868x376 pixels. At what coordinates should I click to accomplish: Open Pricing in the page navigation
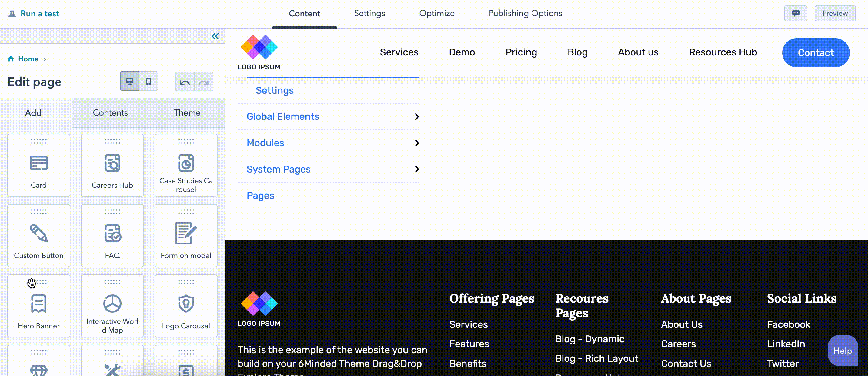point(521,52)
